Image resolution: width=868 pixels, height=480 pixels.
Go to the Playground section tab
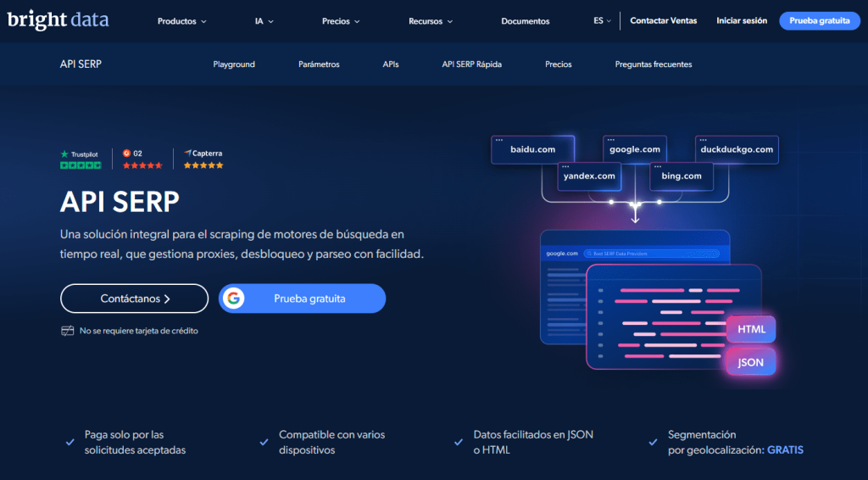tap(234, 64)
